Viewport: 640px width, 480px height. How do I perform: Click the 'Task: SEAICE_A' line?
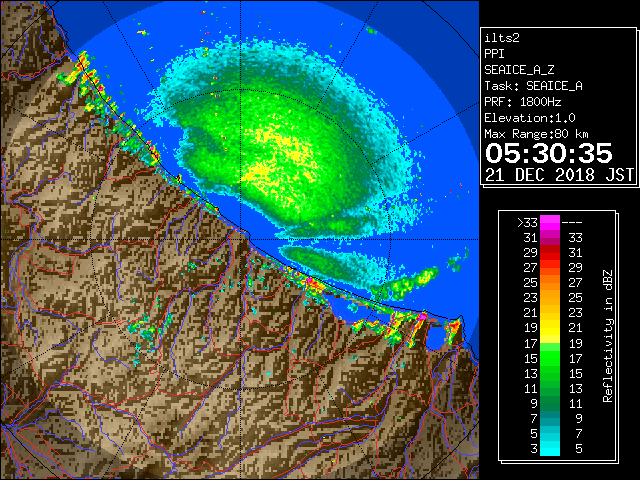point(533,86)
